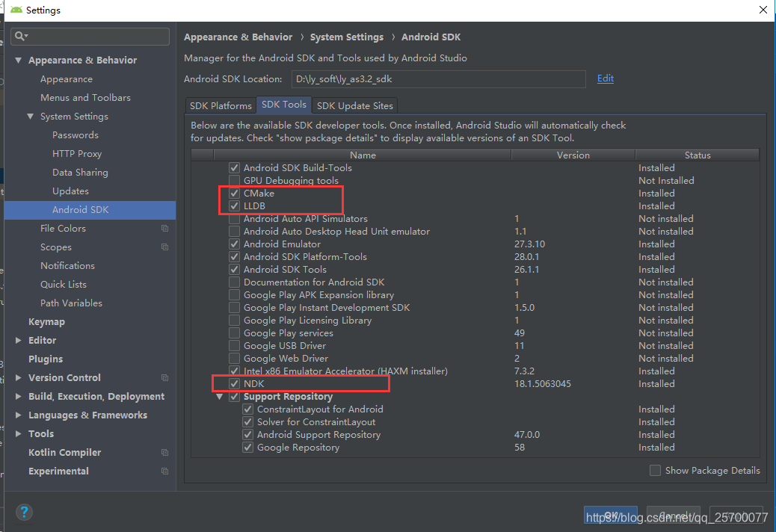Select NDK version 18.1.5063045 cell
The height and width of the screenshot is (532, 776).
point(543,383)
